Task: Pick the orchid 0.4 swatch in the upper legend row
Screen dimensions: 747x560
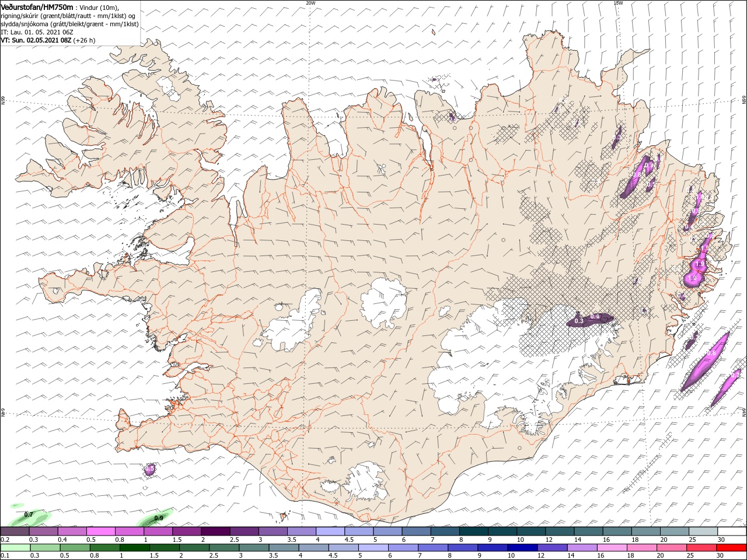Action: (x=72, y=531)
